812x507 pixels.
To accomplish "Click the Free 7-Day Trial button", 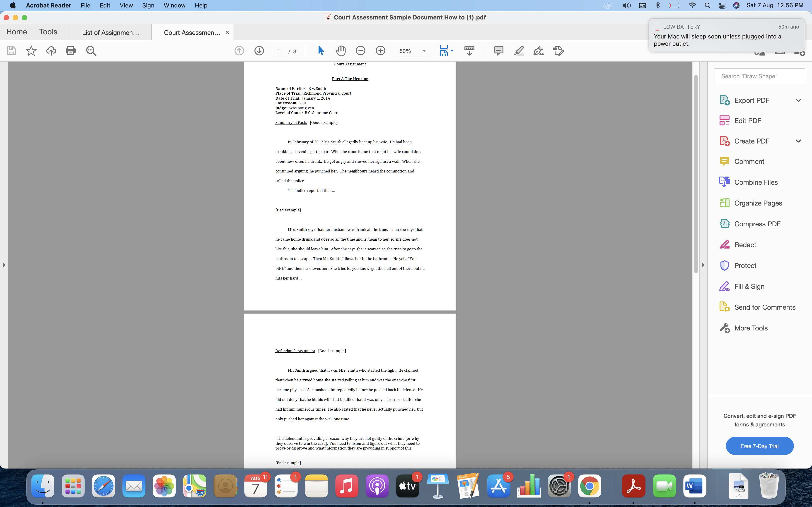I will coord(759,446).
